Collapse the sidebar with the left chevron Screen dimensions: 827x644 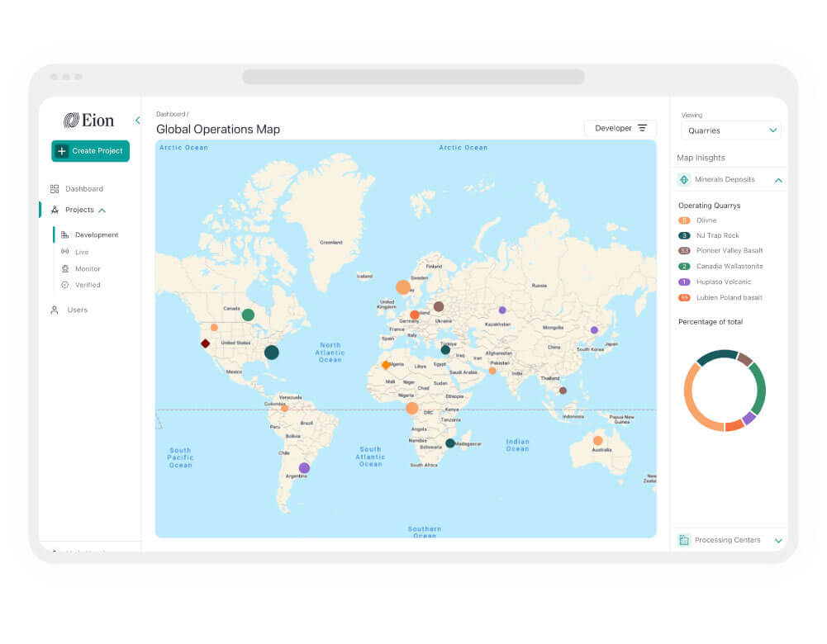click(x=138, y=121)
